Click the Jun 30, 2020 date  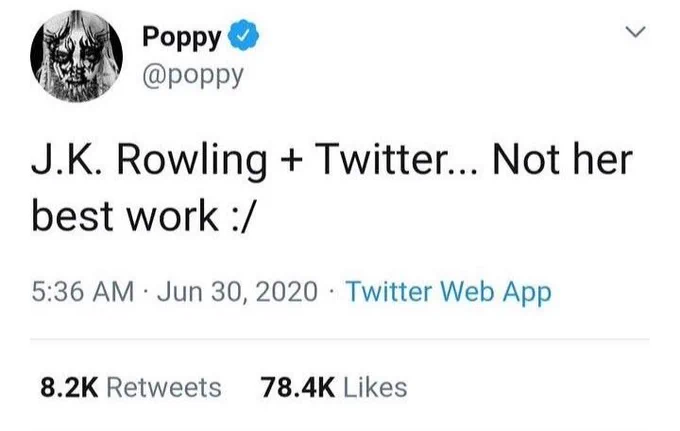click(x=237, y=292)
